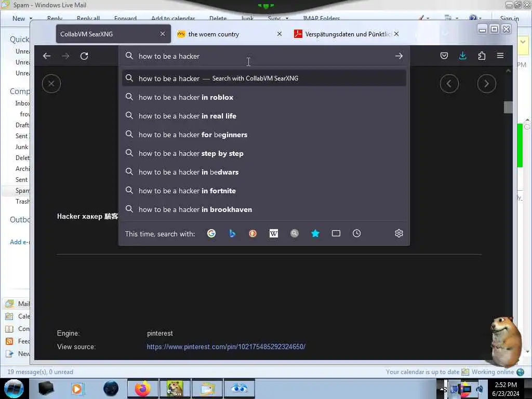Viewport: 532px width, 399px height.
Task: Select Trash folder in Windows Live Mail
Action: pyautogui.click(x=22, y=202)
